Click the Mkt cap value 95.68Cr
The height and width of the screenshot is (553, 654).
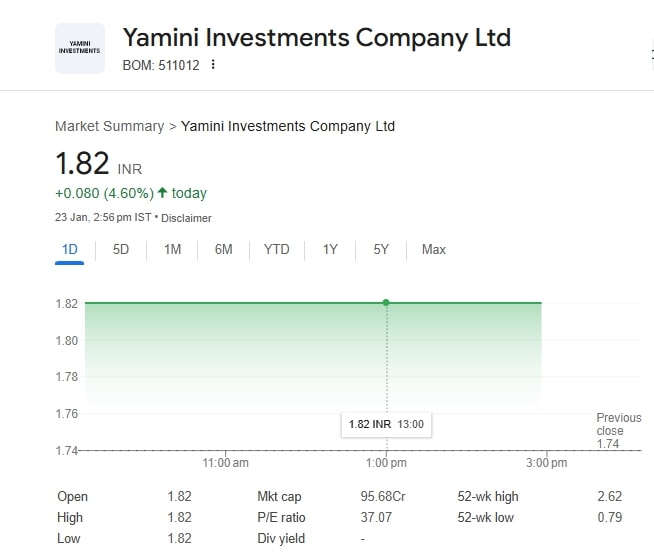(382, 496)
